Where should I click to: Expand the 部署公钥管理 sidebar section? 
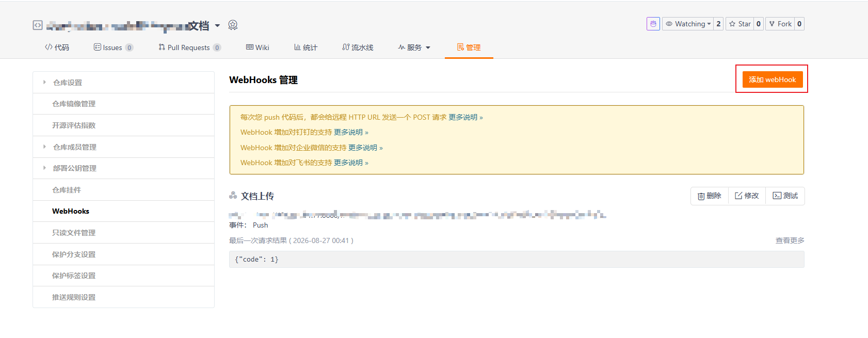(123, 168)
